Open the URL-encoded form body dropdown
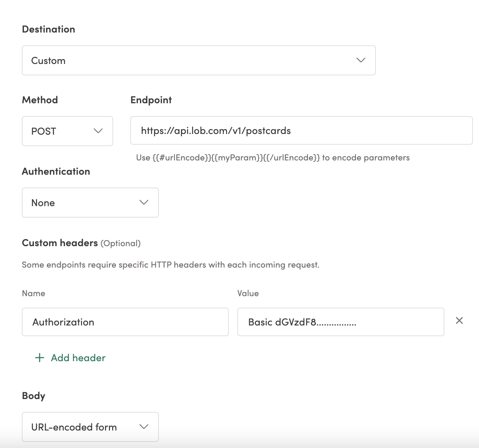The height and width of the screenshot is (448, 479). point(90,427)
